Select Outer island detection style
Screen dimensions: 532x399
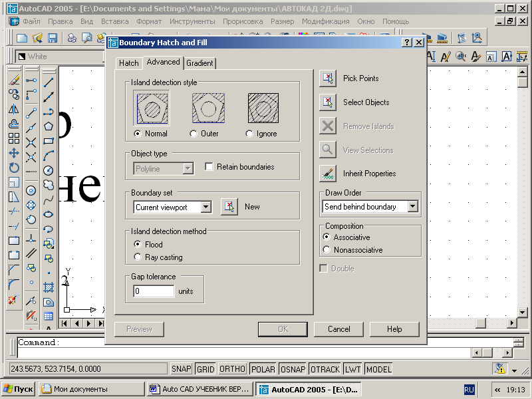tap(194, 134)
